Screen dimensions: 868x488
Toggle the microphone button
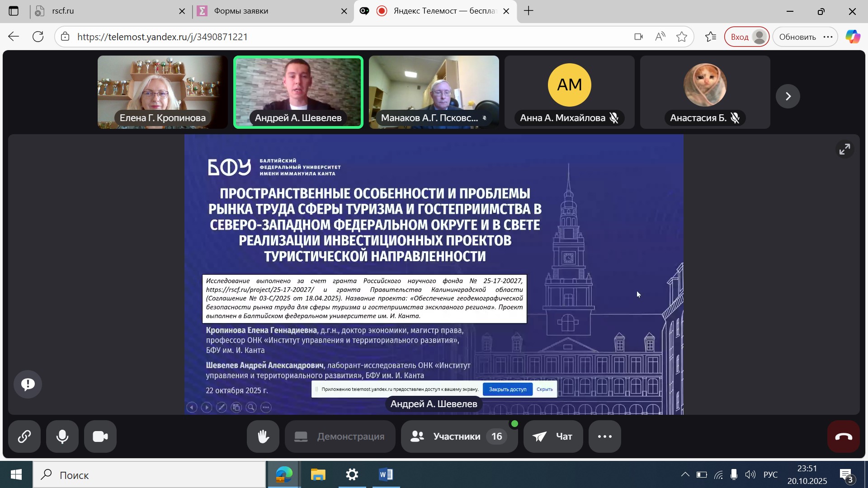pos(62,436)
